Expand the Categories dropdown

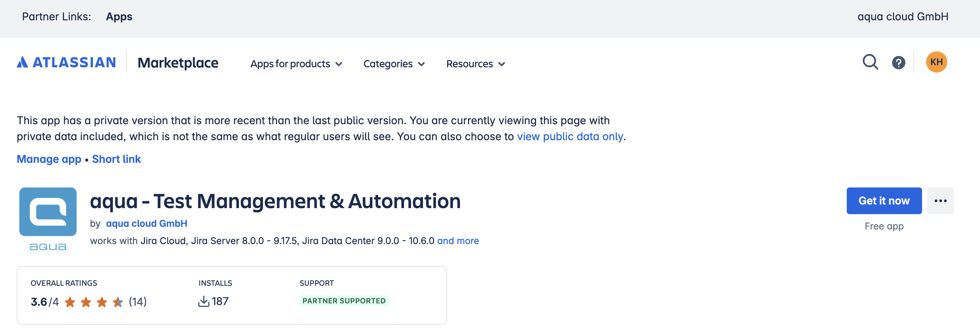pyautogui.click(x=394, y=64)
